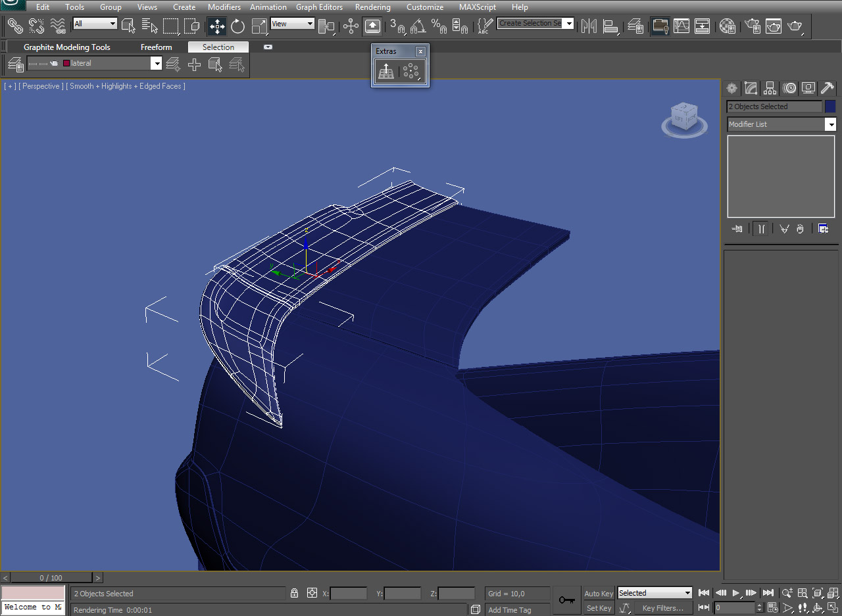Viewport: 842px width, 616px height.
Task: Click the Mirror tool icon
Action: click(589, 26)
